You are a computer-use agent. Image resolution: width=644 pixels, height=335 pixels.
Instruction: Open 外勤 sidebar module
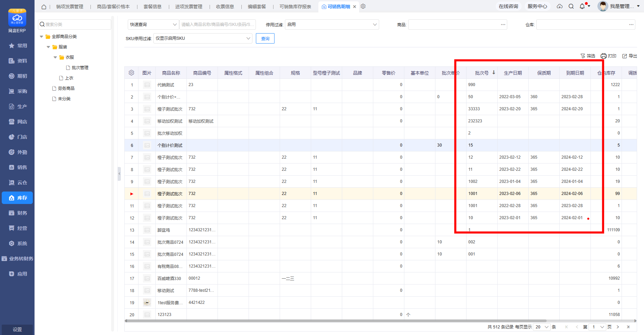pyautogui.click(x=17, y=152)
